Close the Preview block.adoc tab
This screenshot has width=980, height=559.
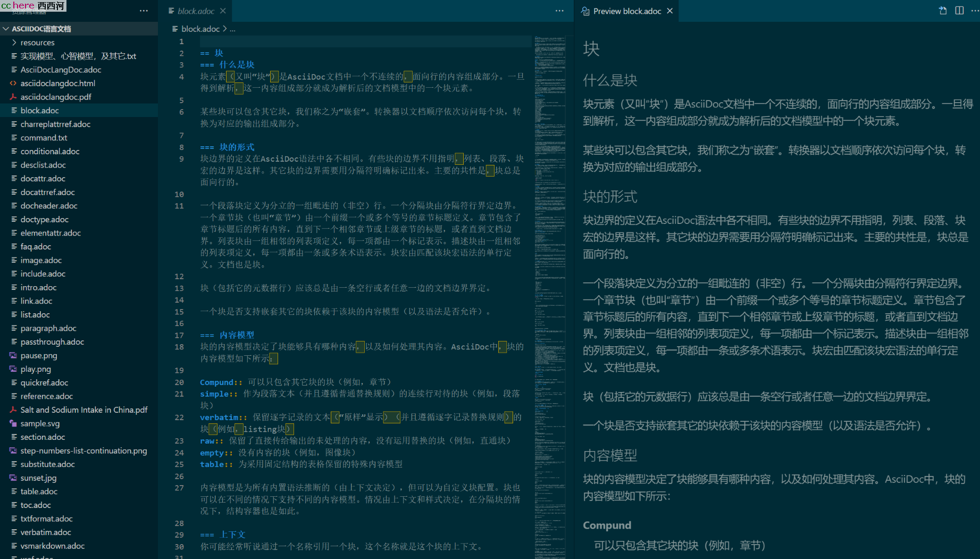click(670, 11)
